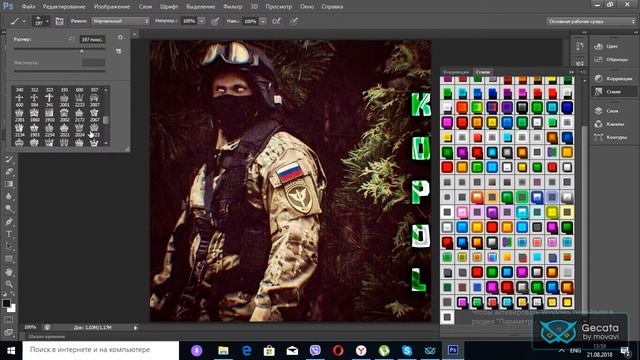Click the opacity 100% input field

pyautogui.click(x=188, y=21)
